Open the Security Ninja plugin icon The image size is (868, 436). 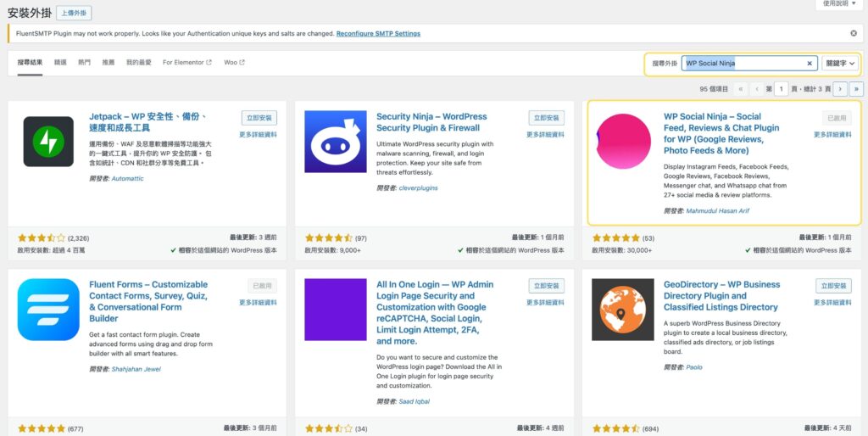pos(336,142)
